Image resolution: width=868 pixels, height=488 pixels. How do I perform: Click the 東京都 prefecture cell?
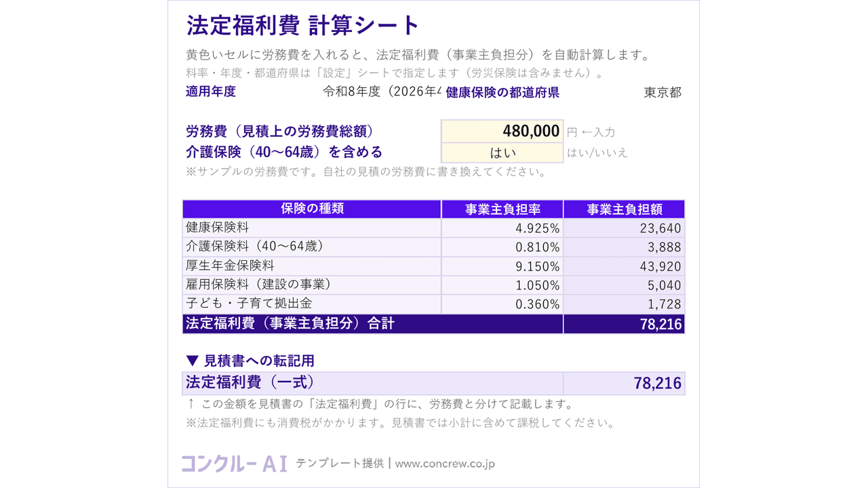(x=663, y=93)
